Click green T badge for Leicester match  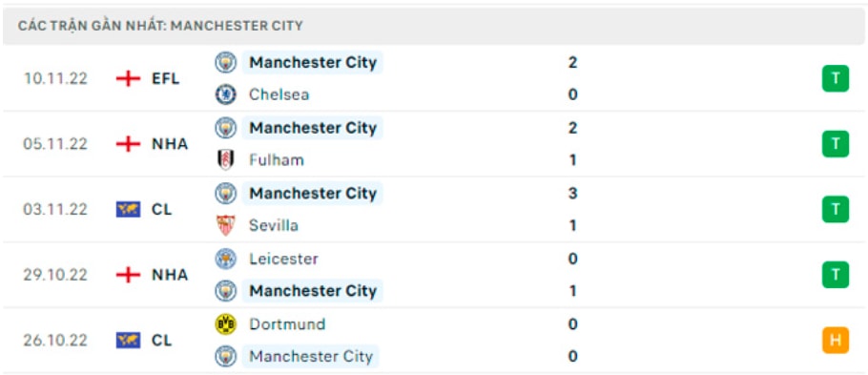click(x=836, y=275)
